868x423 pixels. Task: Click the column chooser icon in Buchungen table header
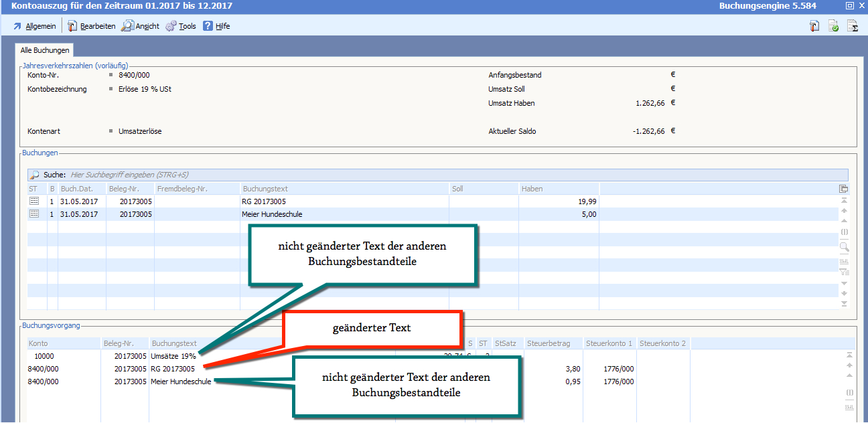point(843,189)
